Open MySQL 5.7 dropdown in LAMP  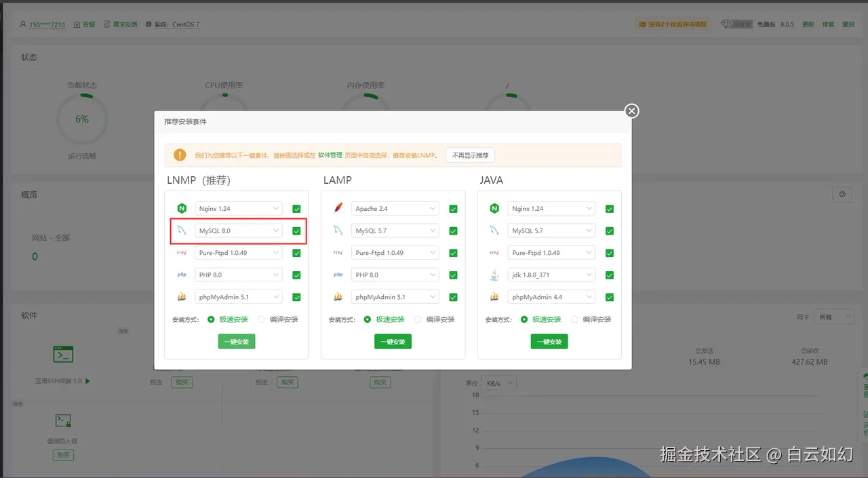(395, 231)
